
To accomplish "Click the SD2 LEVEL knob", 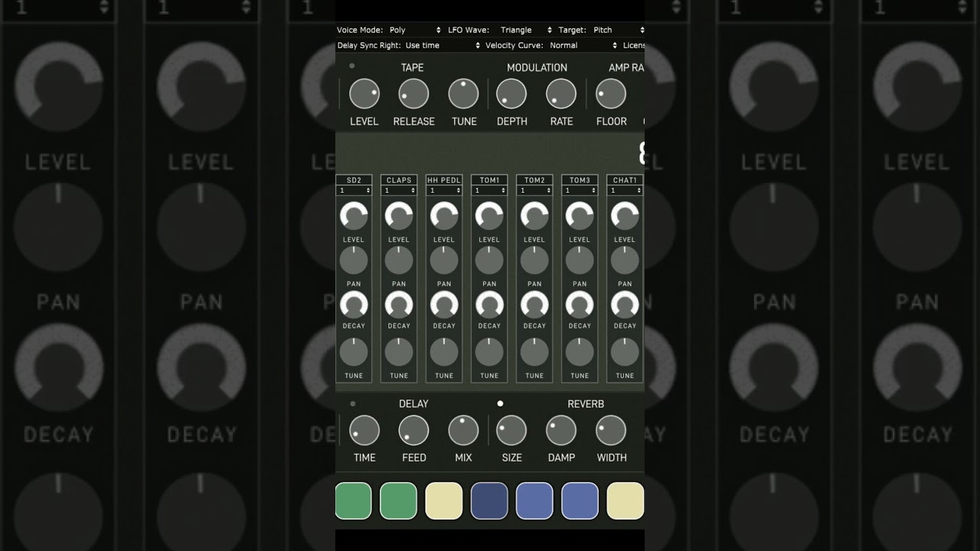I will (x=354, y=217).
